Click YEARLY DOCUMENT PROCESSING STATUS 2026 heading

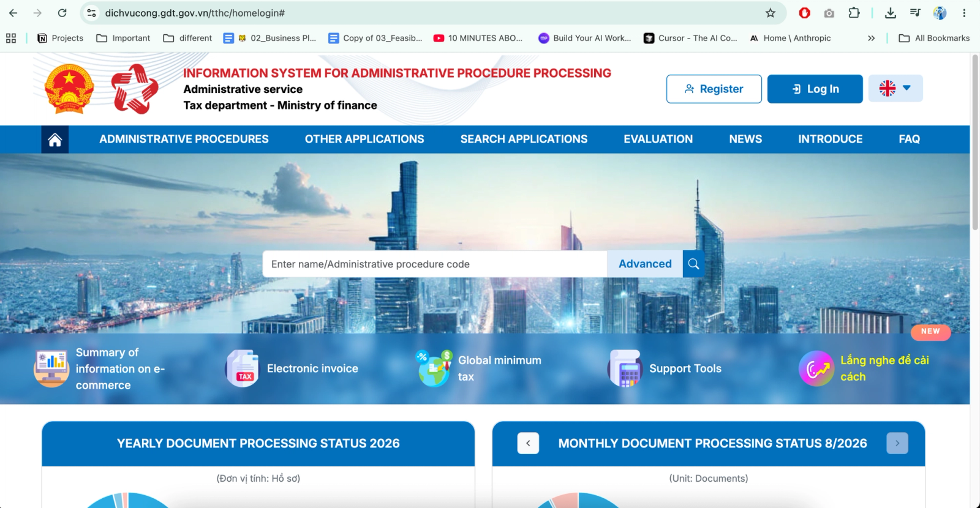click(x=258, y=443)
